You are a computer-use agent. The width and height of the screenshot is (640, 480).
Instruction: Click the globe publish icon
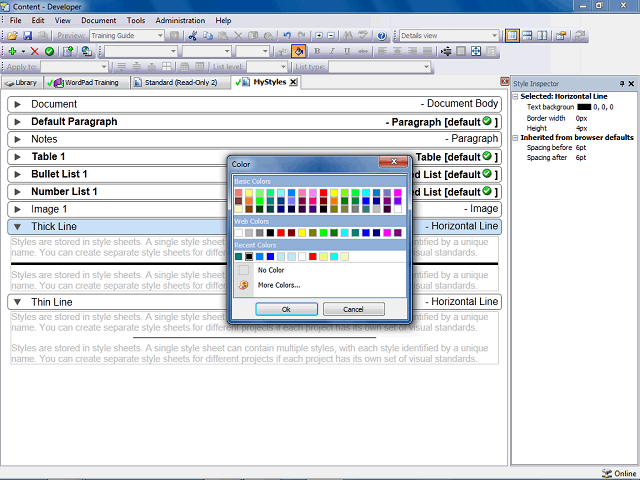point(87,51)
